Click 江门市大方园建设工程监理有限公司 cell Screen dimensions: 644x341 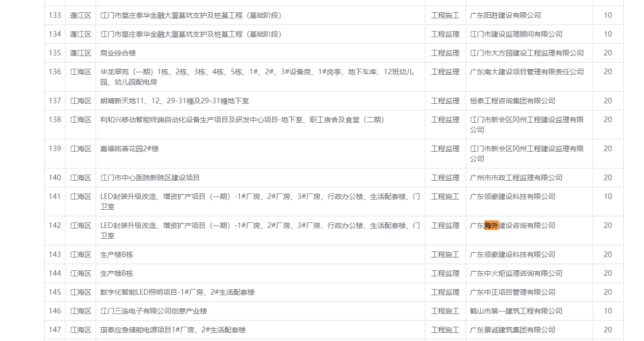point(527,53)
